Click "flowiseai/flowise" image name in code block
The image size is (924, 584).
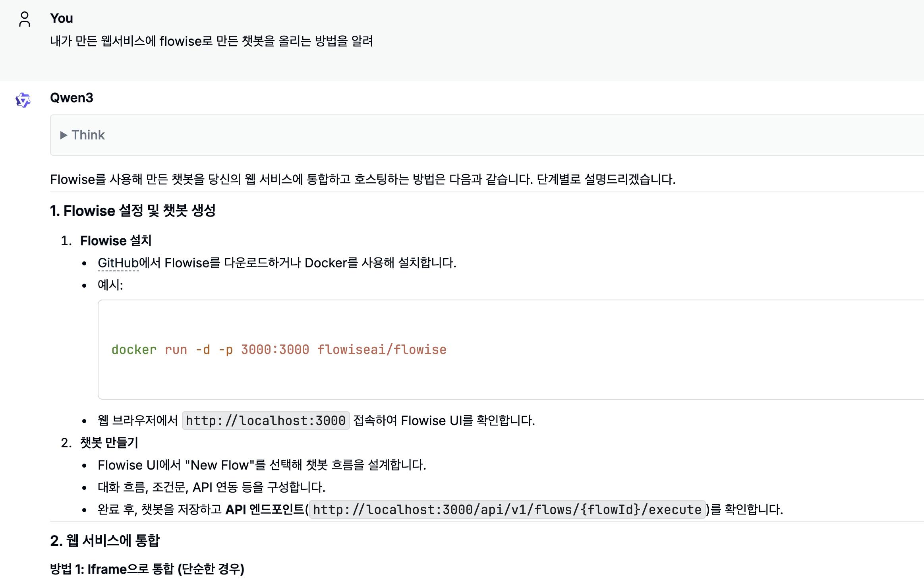[382, 350]
